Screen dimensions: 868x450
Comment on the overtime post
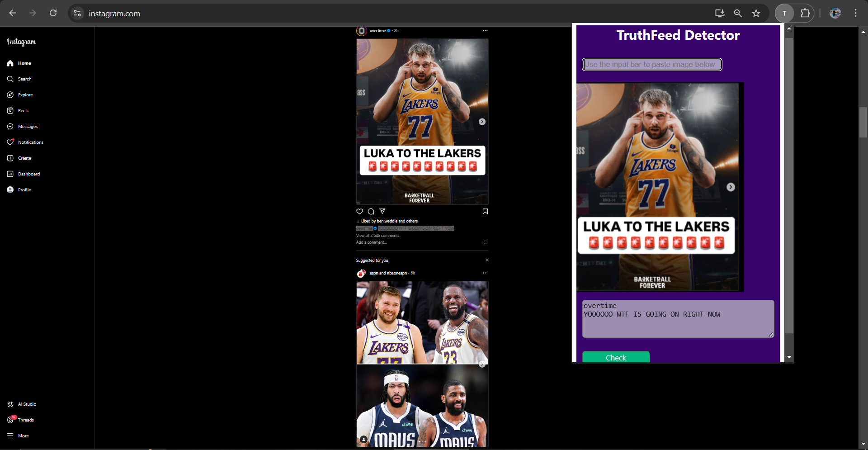point(371,211)
